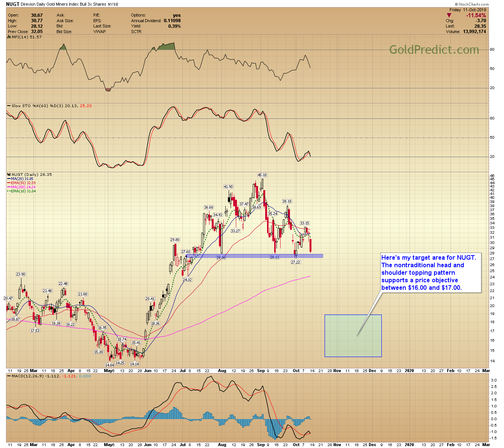Screen dimensions: 504x448
Task: Click the 14.04 low price label
Action: 109,365
